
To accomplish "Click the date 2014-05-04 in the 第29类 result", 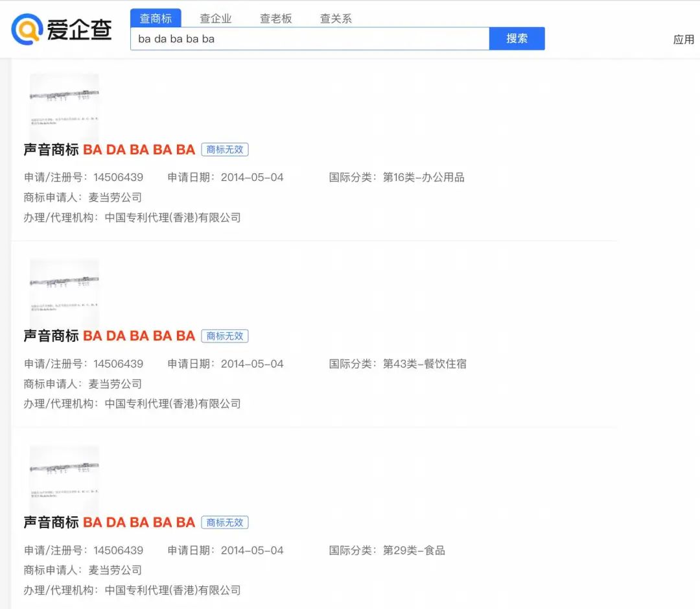I will pyautogui.click(x=252, y=549).
